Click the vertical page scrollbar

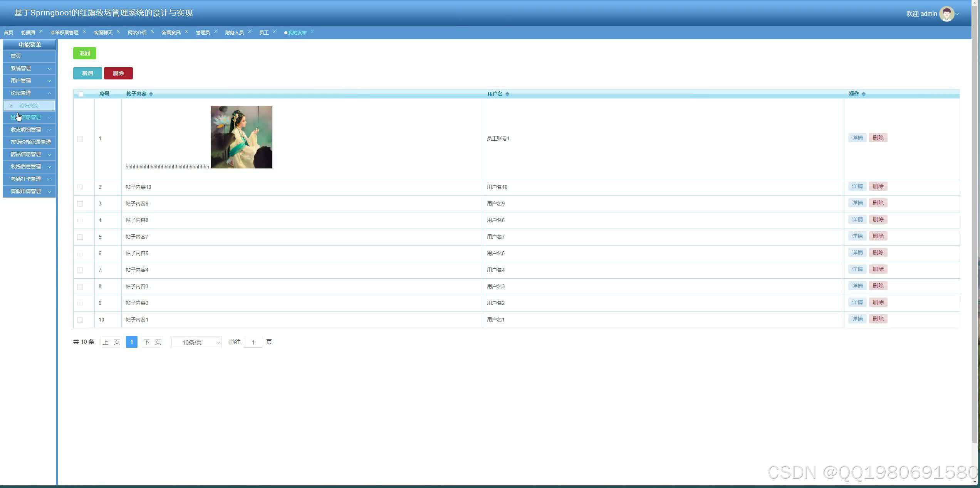coord(975,231)
